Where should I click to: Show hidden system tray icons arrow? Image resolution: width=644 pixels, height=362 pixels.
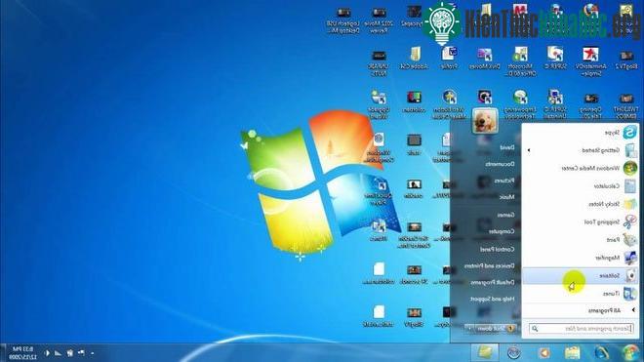tap(93, 353)
